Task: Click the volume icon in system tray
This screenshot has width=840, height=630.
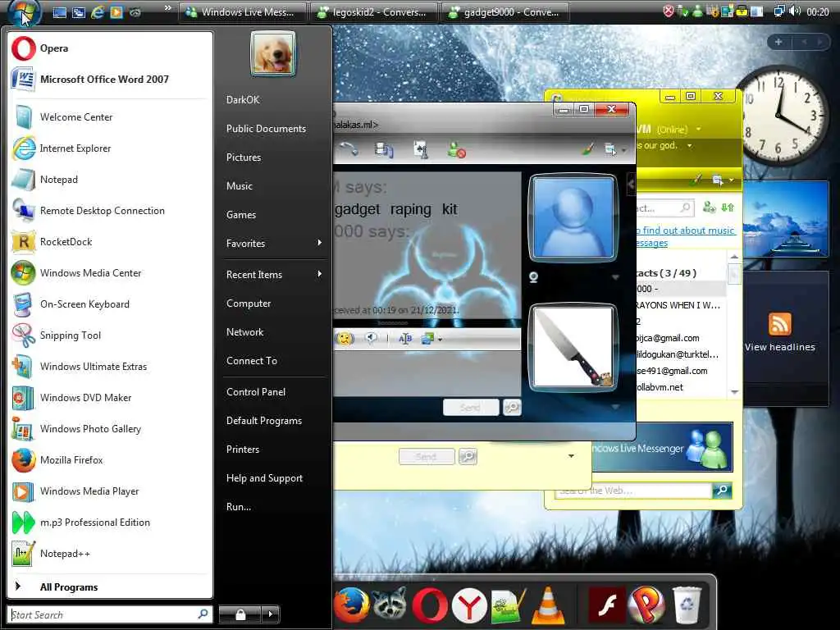Action: [x=795, y=11]
